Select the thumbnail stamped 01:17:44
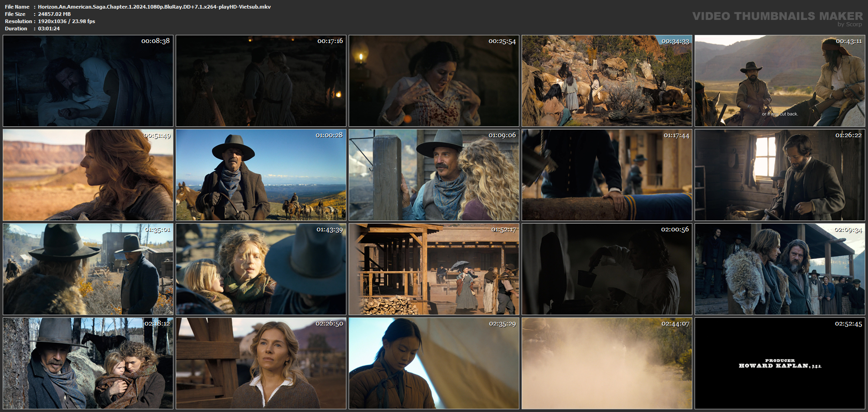This screenshot has width=868, height=412. (607, 175)
